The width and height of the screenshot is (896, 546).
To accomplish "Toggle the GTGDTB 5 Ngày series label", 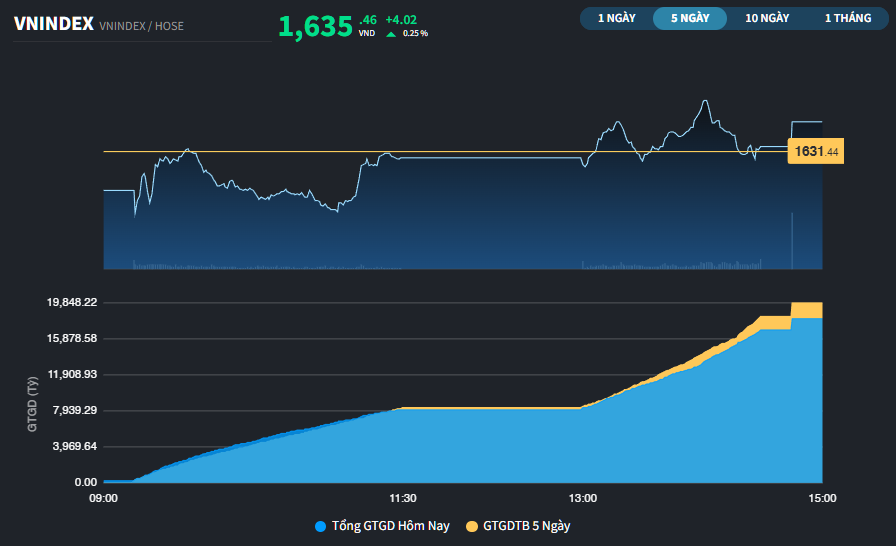I will [x=526, y=525].
